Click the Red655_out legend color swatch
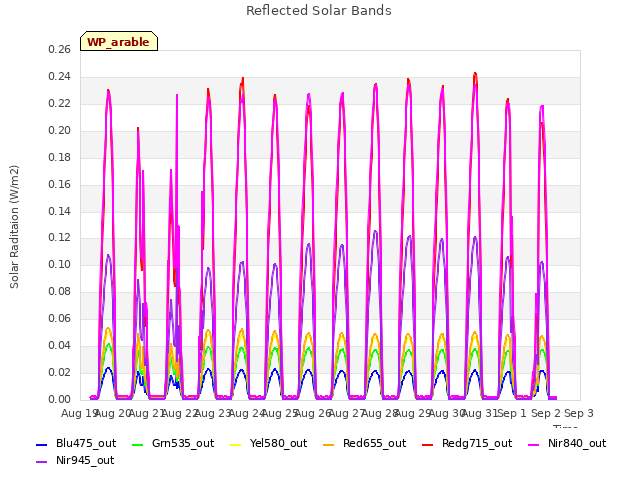 point(329,444)
